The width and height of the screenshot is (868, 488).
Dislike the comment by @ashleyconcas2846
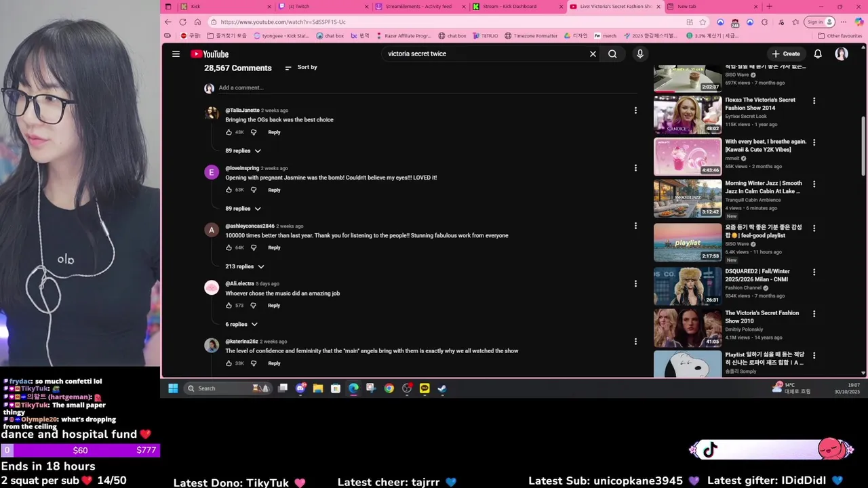coord(254,247)
